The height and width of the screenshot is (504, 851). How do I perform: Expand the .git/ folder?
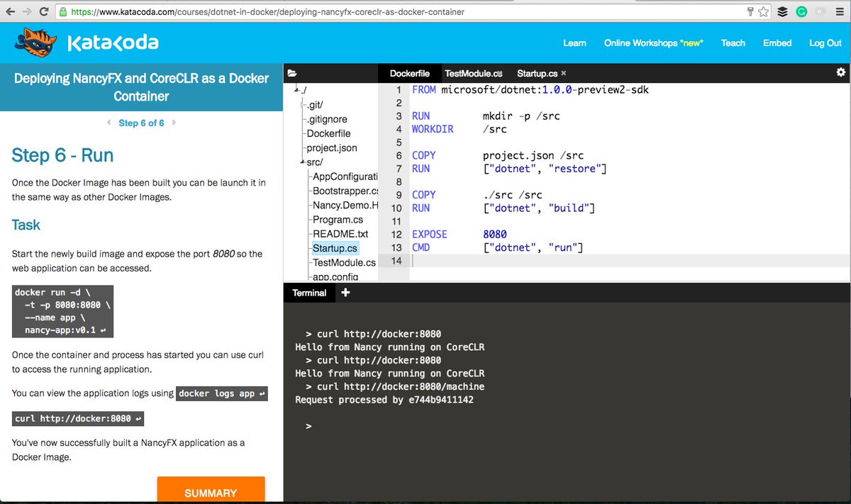[x=316, y=104]
